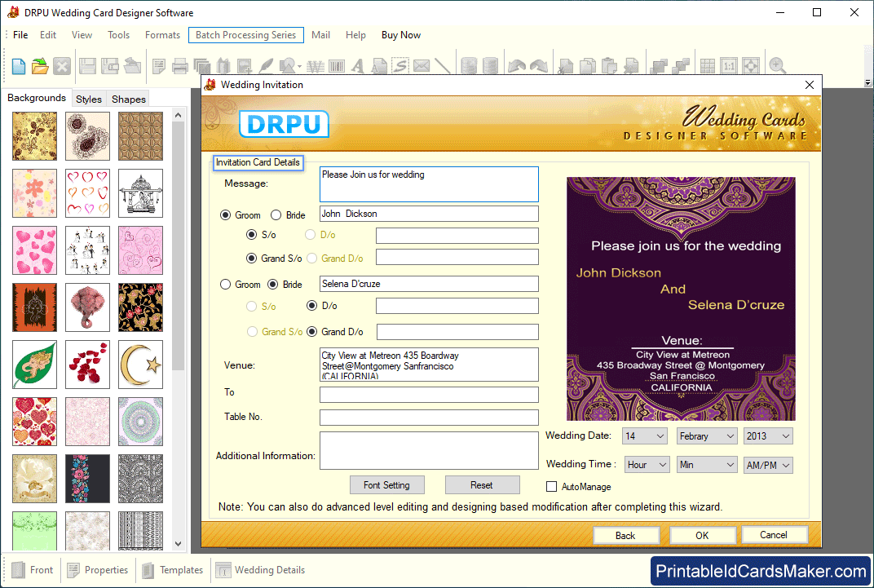
Task: Click the envelope mail toolbar icon
Action: [422, 66]
